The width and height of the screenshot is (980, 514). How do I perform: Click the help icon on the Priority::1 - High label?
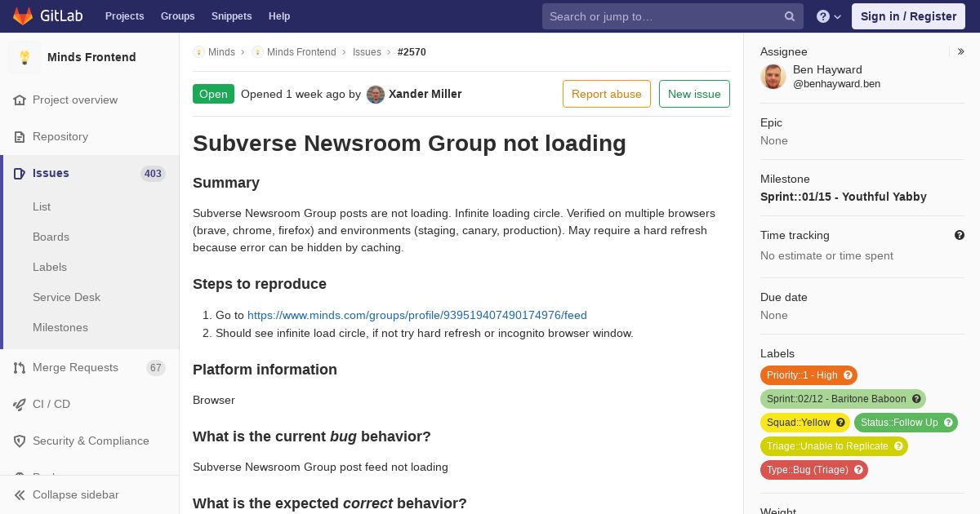(x=848, y=375)
